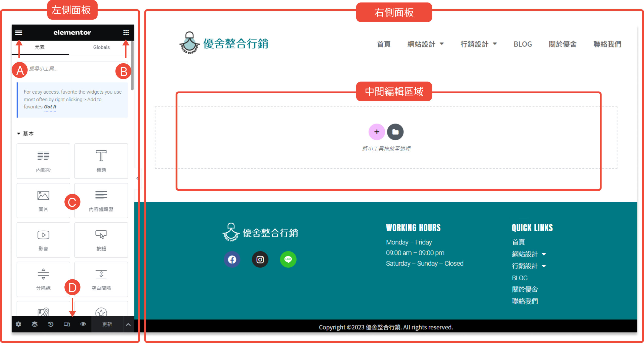Screen dimensions: 644x343
Task: Open the revision history icon
Action: pos(51,324)
